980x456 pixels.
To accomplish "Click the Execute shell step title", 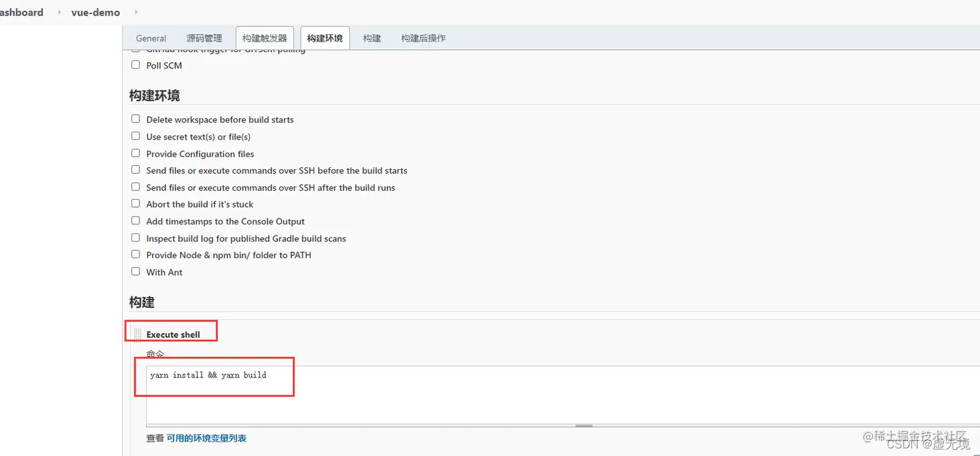I will click(x=173, y=335).
